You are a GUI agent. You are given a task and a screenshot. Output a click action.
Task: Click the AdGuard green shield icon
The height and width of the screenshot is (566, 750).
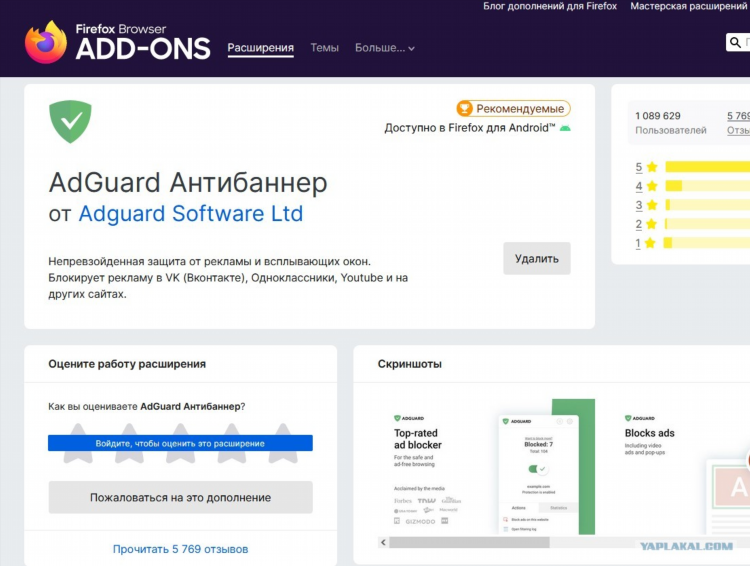(x=70, y=122)
